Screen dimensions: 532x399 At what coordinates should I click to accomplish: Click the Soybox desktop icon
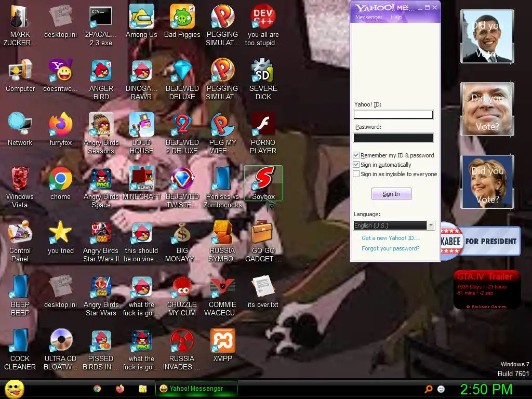click(x=263, y=183)
